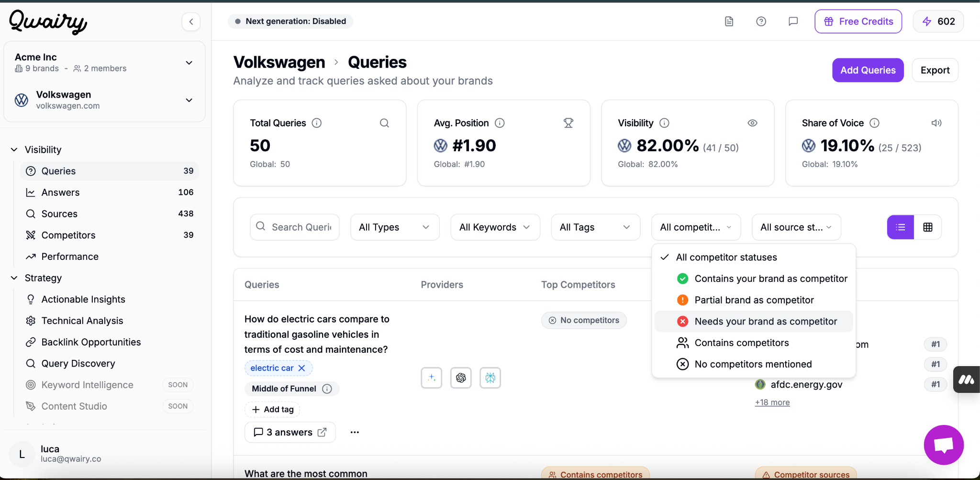Click the Total Queries info icon

coord(317,123)
